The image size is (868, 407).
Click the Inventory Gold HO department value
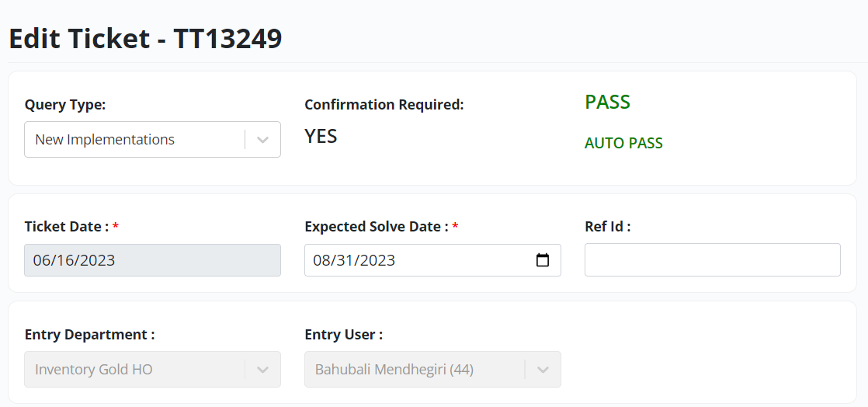[x=93, y=370]
